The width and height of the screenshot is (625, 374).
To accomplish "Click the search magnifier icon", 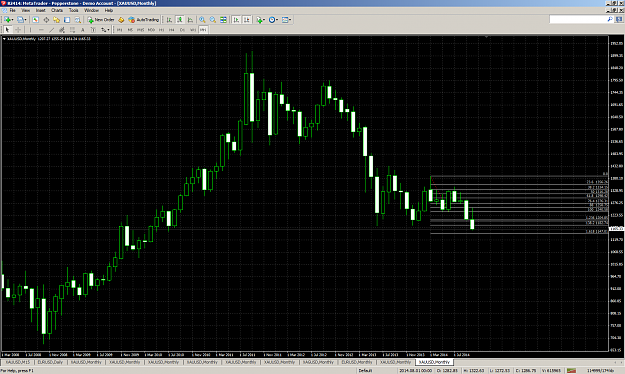I will point(610,19).
